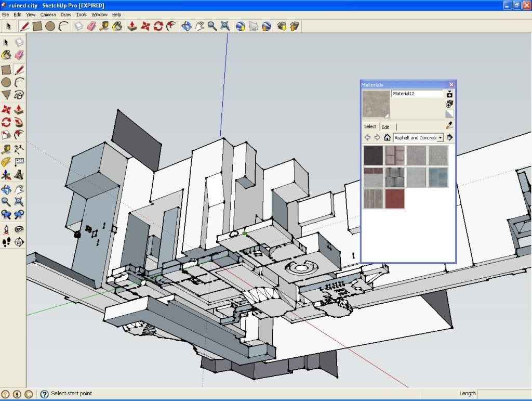The image size is (532, 401).
Task: Select the Freehand tool
Action: pyautogui.click(x=19, y=95)
